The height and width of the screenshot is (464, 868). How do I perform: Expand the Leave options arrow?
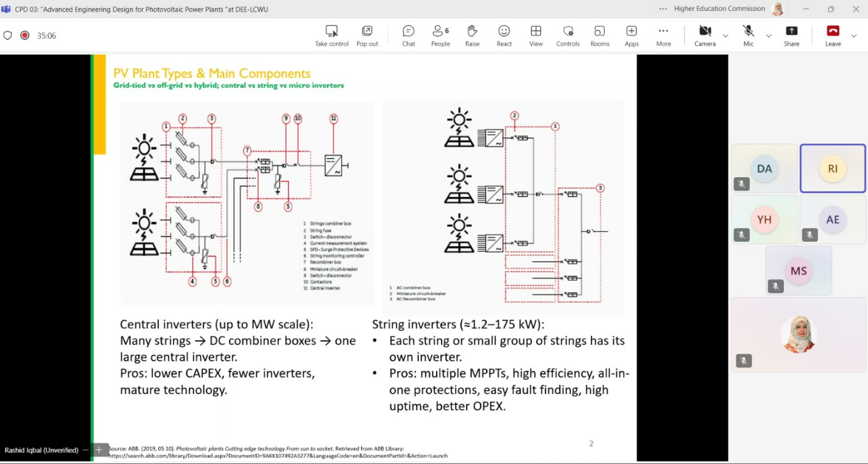click(854, 36)
